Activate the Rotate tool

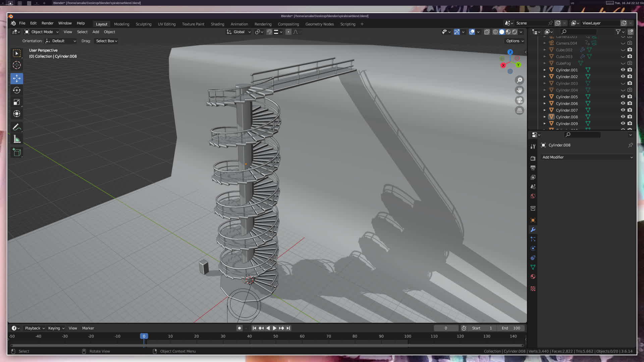pyautogui.click(x=17, y=90)
